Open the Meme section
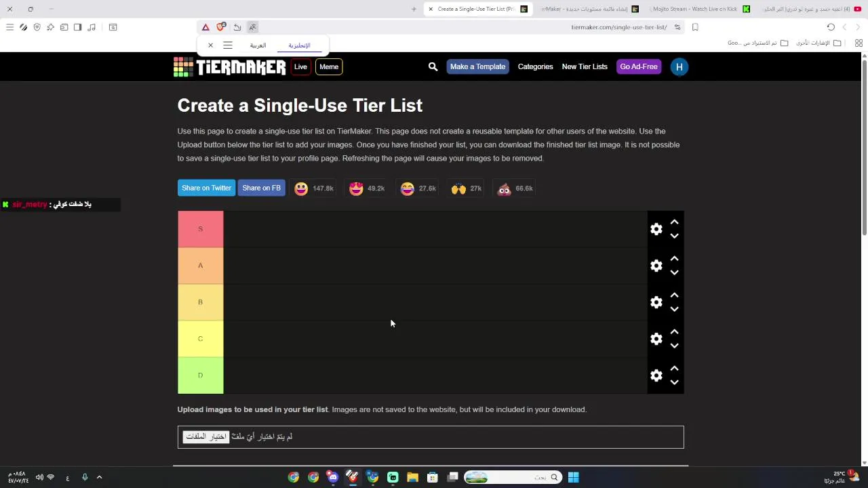This screenshot has width=868, height=488. point(329,66)
